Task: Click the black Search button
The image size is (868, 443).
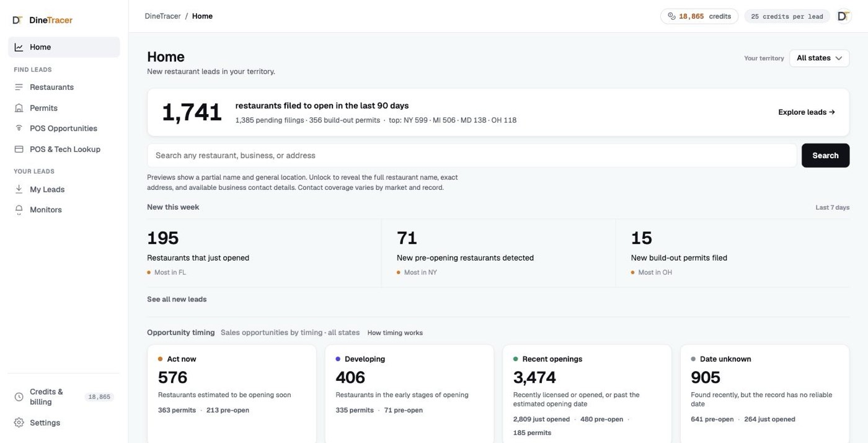Action: [x=825, y=156]
